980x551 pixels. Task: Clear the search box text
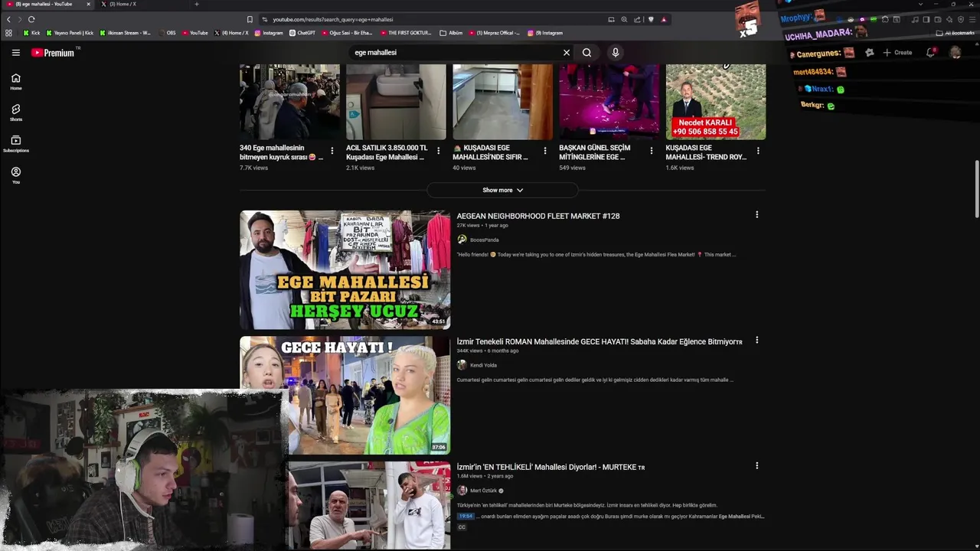(567, 53)
